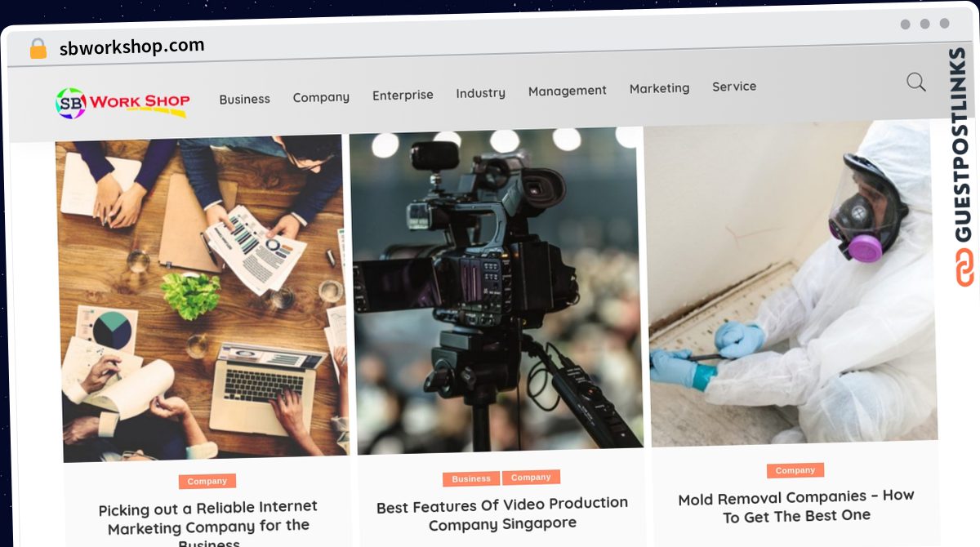Open the mold removal worker thumbnail
Screen dimensions: 980x547
[x=791, y=283]
